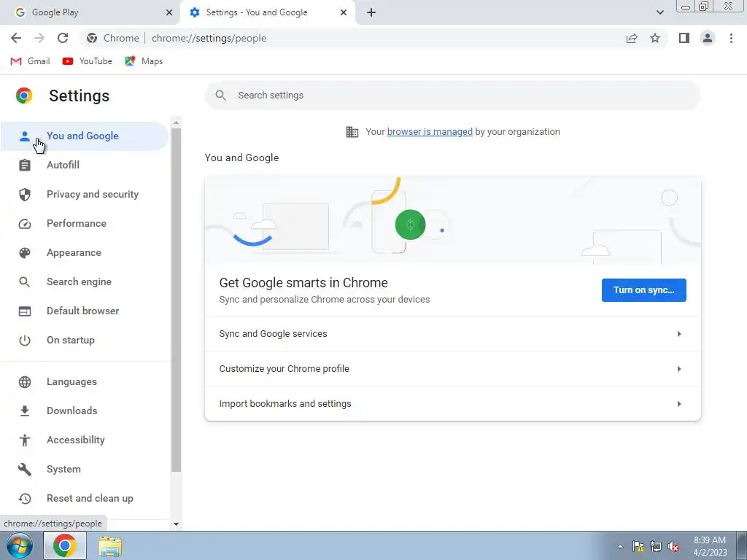
Task: Open System settings
Action: 85,469
